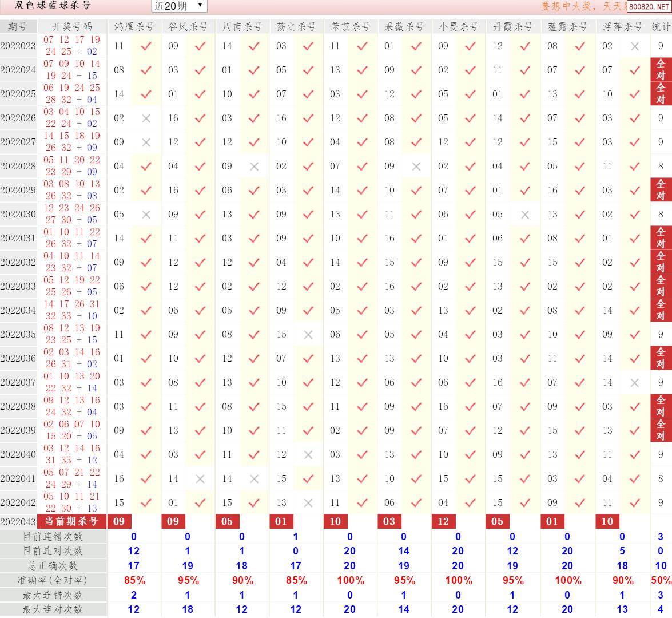Screen dimensions: 672x618
Task: Click the X mark in 浮萍杀号 for 2022023
Action: [635, 46]
